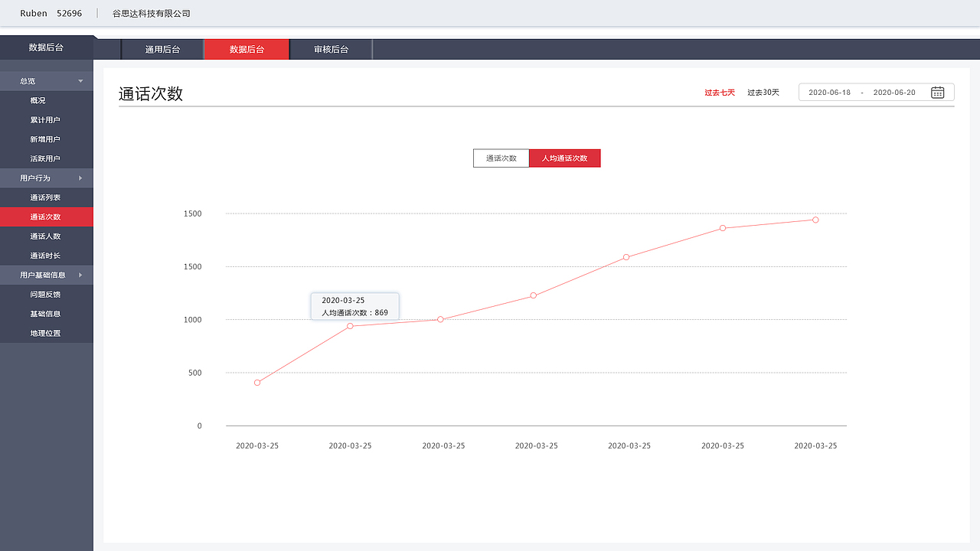Show data for 过去30天
This screenshot has height=551, width=980.
pyautogui.click(x=763, y=93)
